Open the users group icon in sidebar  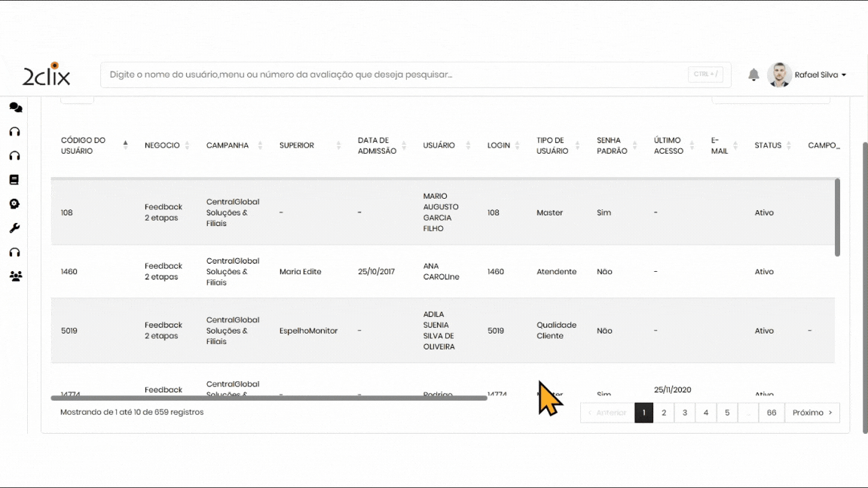15,276
